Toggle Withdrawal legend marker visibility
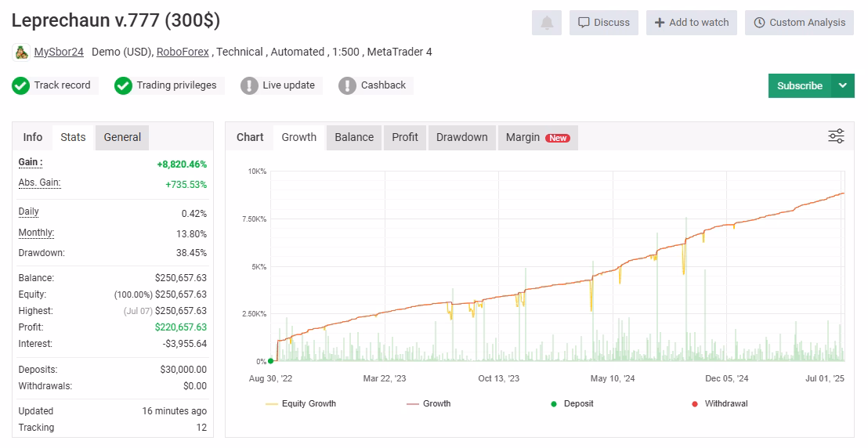The image size is (868, 448). click(x=720, y=403)
